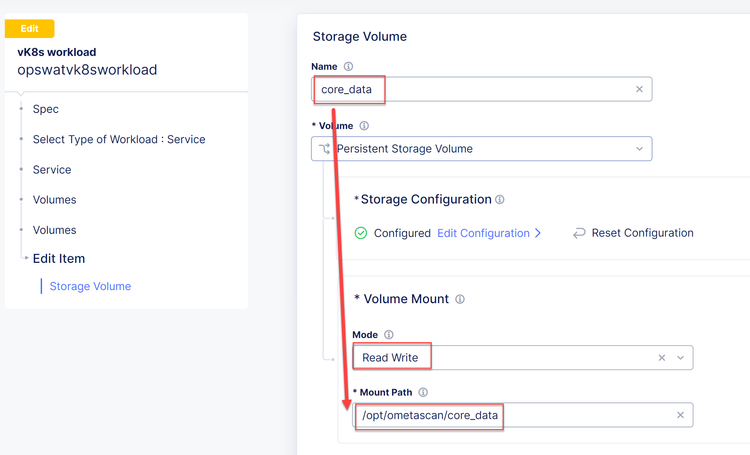This screenshot has width=750, height=455.
Task: Click info icon beside Volume Mount heading
Action: (x=460, y=299)
